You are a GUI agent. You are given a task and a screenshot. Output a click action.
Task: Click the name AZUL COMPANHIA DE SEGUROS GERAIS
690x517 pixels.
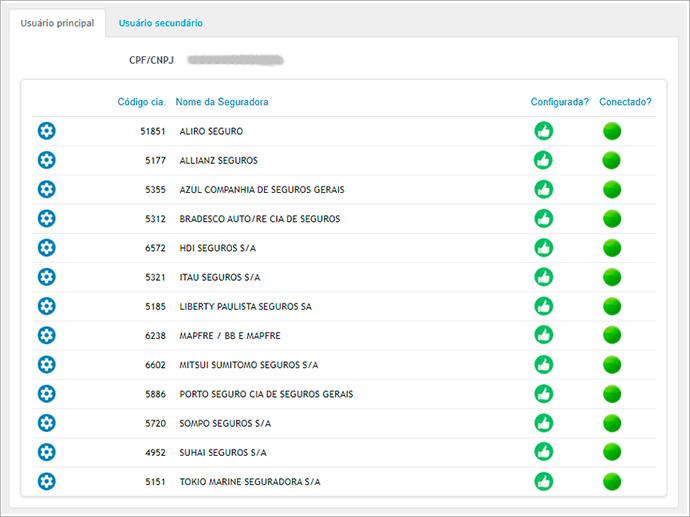pos(262,190)
